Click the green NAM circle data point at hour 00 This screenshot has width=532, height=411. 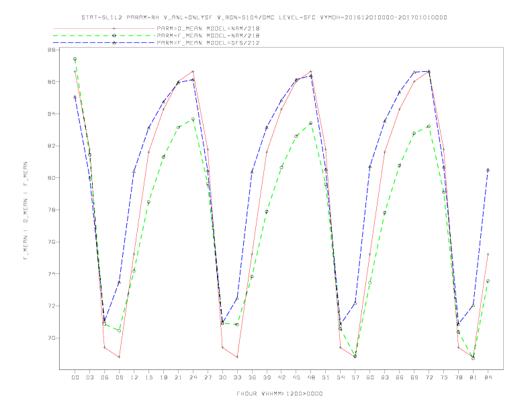75,59
